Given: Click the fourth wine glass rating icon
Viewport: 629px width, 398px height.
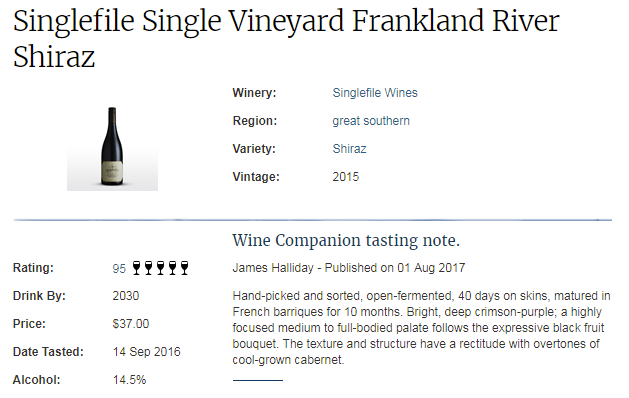Looking at the screenshot, I should (x=172, y=268).
